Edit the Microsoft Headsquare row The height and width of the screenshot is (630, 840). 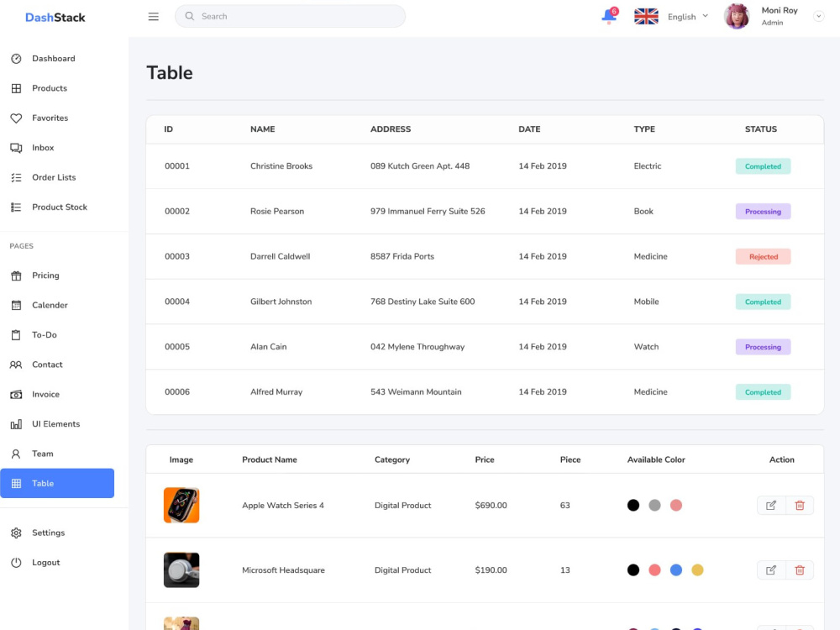(771, 570)
